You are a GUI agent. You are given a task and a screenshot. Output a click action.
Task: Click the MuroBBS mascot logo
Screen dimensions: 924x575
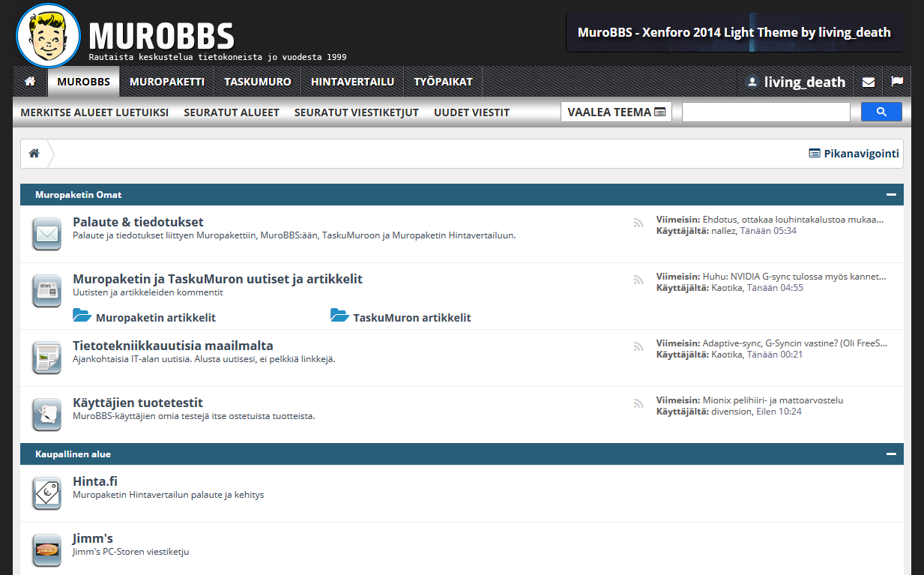pyautogui.click(x=48, y=35)
